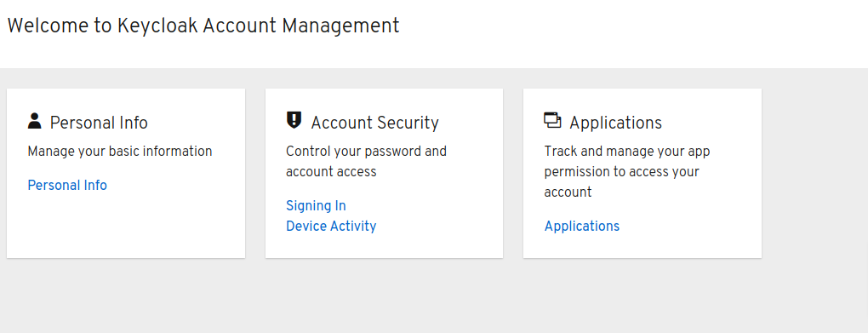Click the windows icon beside Applications

pyautogui.click(x=552, y=120)
